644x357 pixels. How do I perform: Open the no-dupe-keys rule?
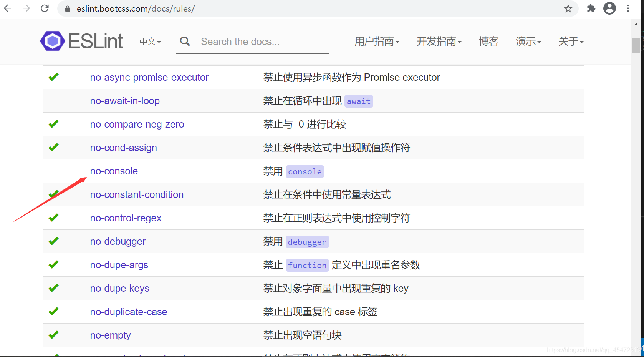pyautogui.click(x=119, y=288)
